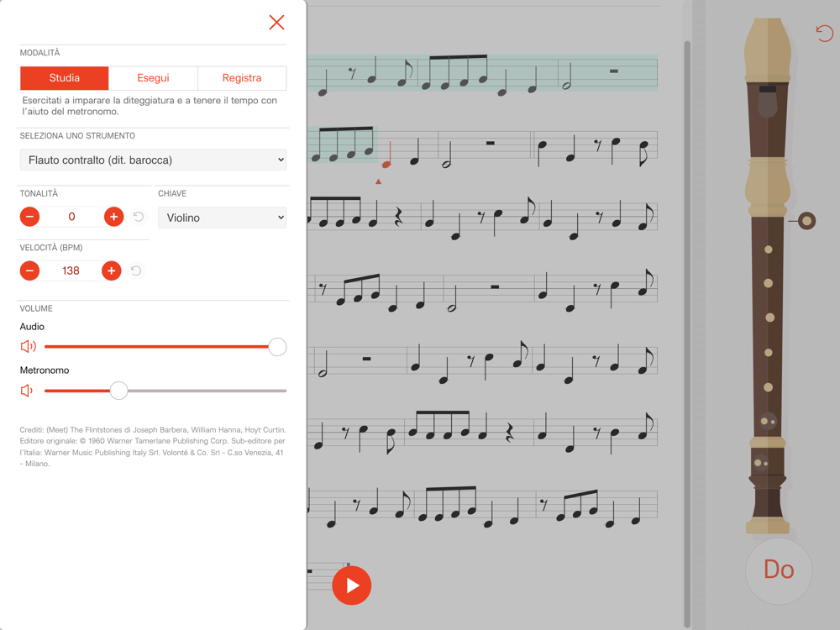Click the Metronomo speaker icon
The height and width of the screenshot is (630, 840).
[26, 391]
